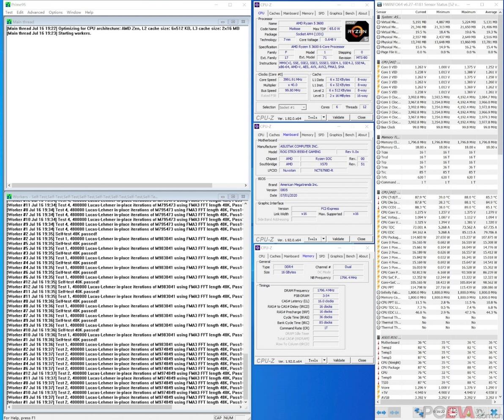Click Tools button in CPU-Z Mainboard window
Viewport: 504px width, 420px height.
click(x=312, y=239)
